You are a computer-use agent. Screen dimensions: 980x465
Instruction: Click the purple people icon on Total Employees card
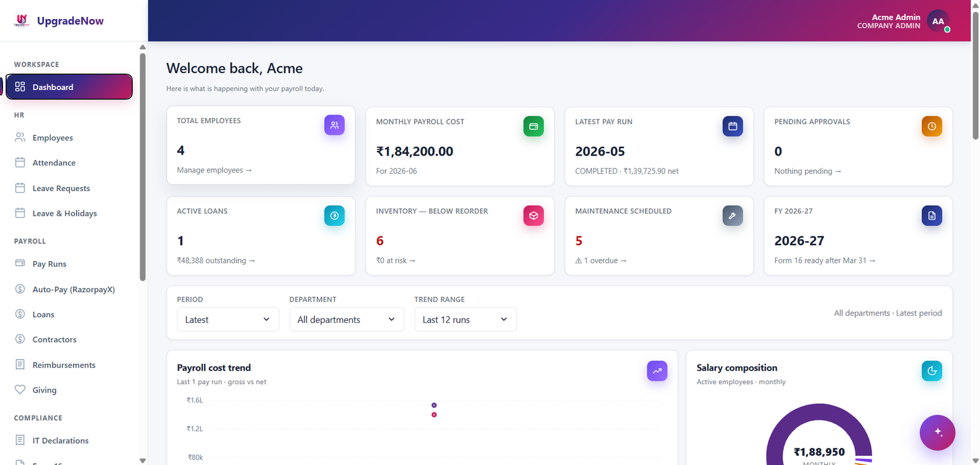(x=334, y=125)
